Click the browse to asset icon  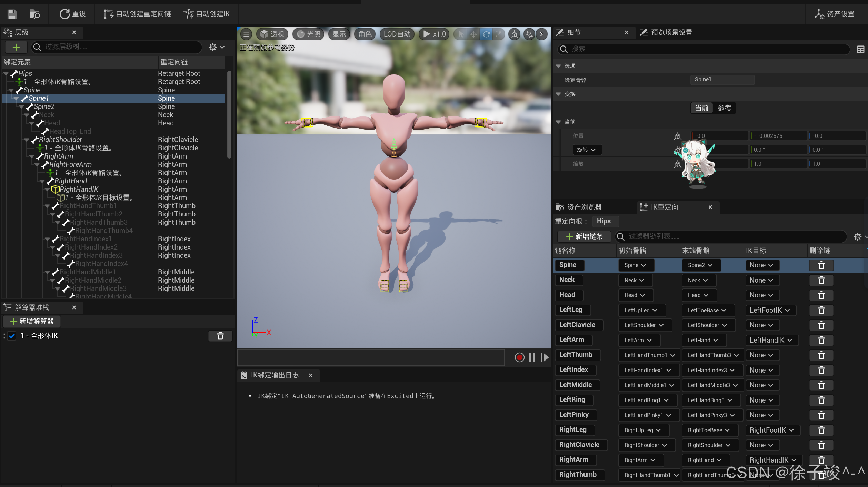coord(34,14)
